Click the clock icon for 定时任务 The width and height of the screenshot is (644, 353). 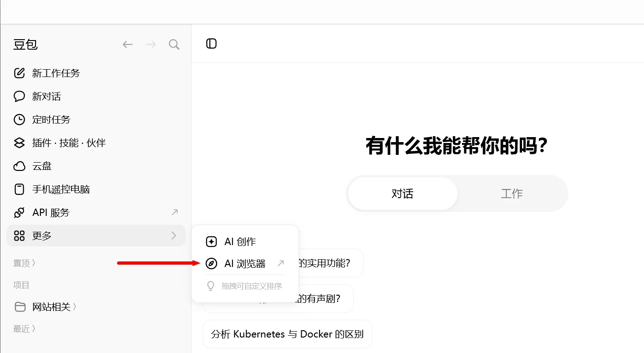(x=19, y=119)
